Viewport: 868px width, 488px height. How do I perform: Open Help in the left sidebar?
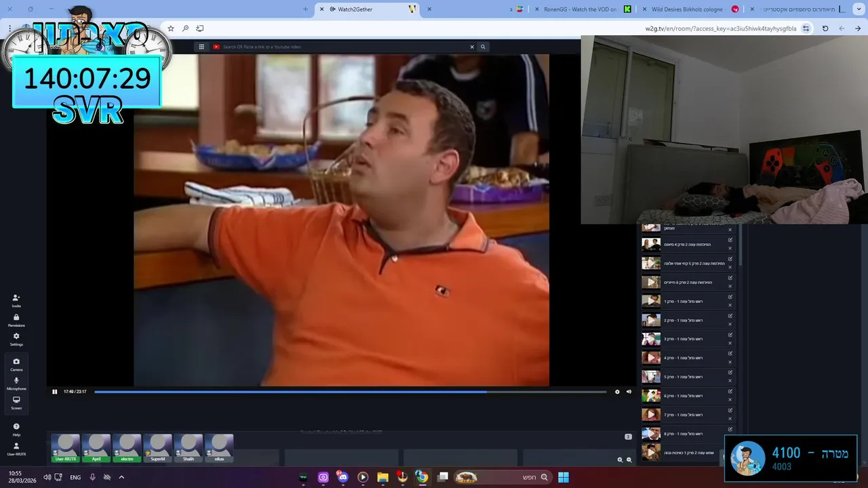(x=16, y=429)
